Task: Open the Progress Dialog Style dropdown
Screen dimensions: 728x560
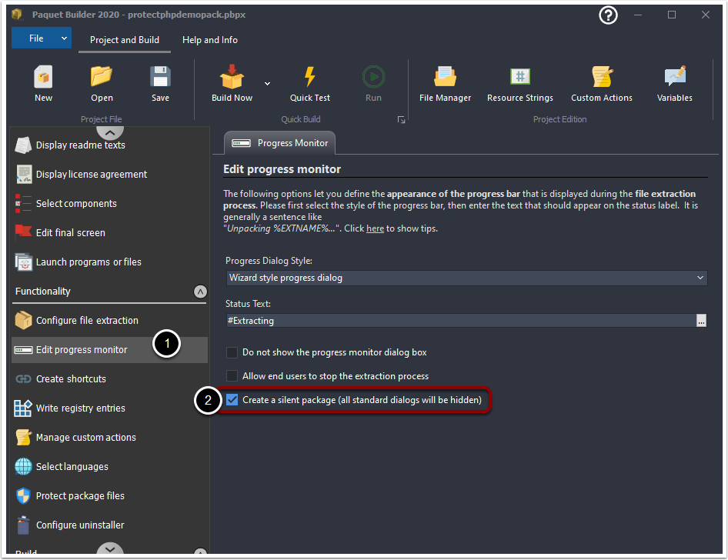Action: pos(466,278)
